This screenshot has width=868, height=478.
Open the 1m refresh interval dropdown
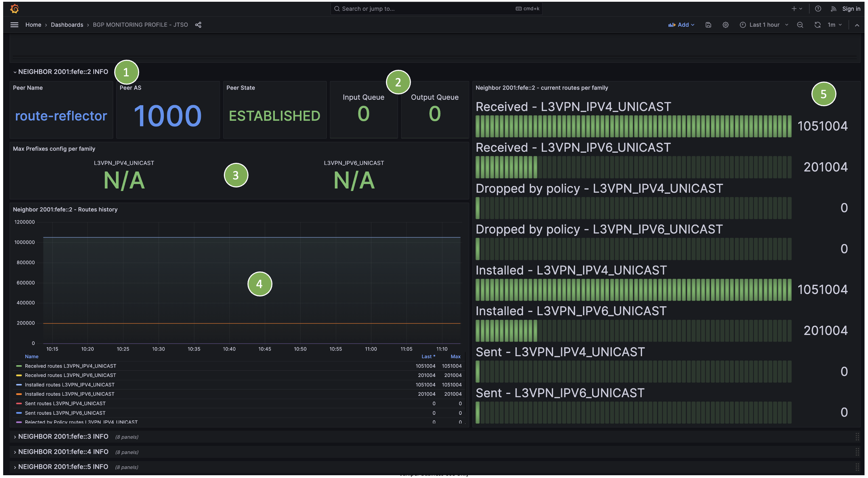pos(835,25)
